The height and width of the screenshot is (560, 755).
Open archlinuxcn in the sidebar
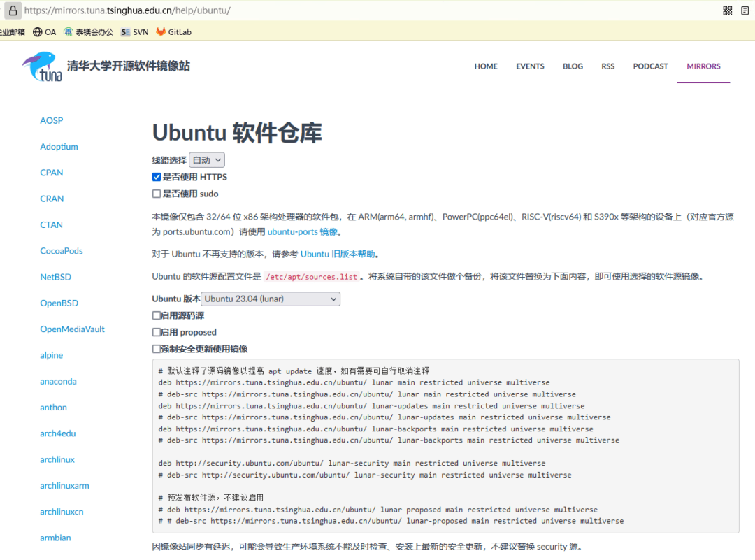click(x=62, y=511)
